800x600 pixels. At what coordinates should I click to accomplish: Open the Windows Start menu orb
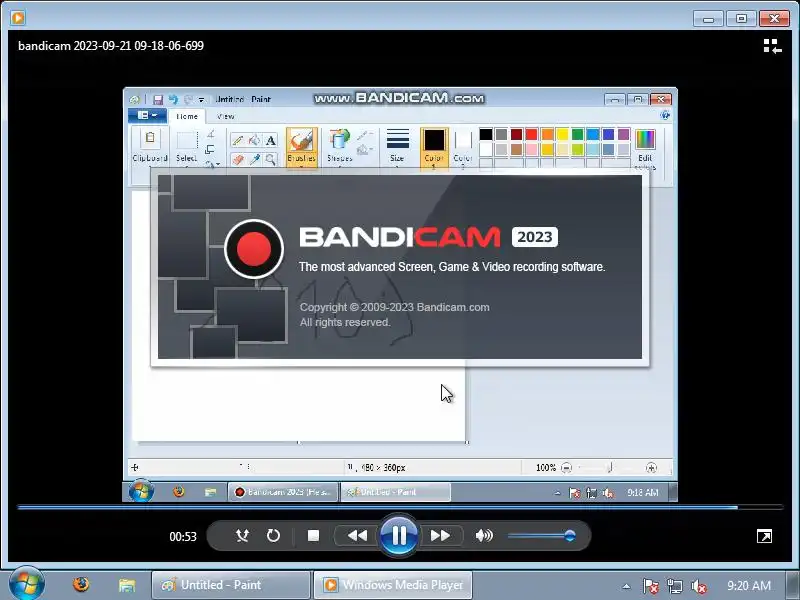coord(27,585)
